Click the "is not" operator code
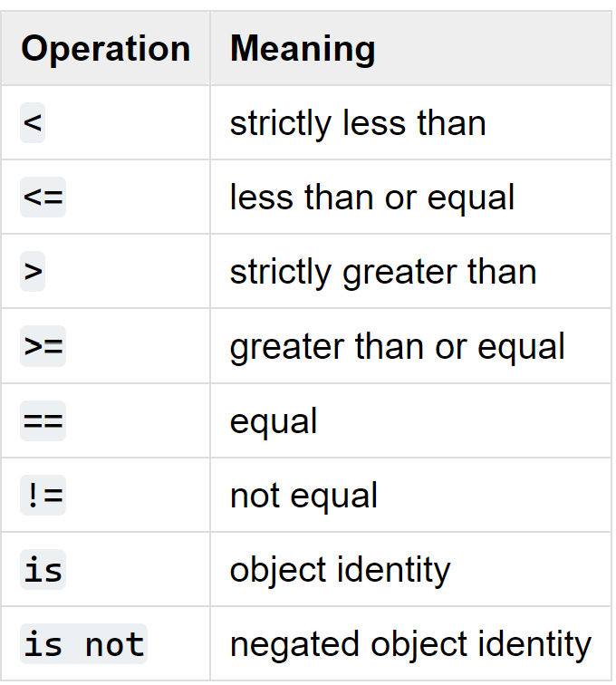Viewport: 616px width, 685px height. 83,644
